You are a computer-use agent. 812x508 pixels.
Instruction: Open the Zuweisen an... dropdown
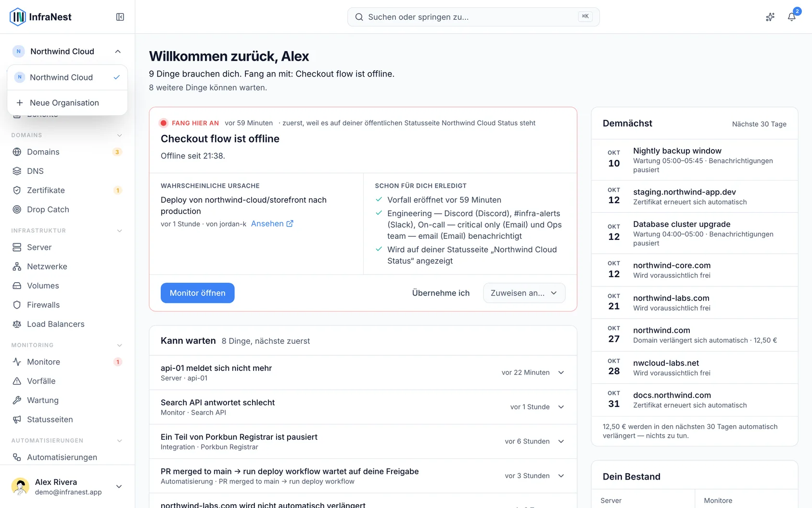pyautogui.click(x=524, y=293)
